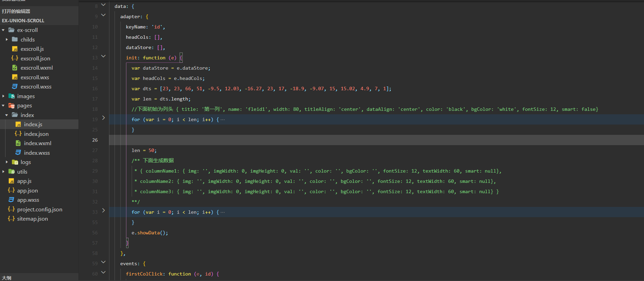Click the index.json braces icon
This screenshot has width=644, height=281.
[x=18, y=134]
